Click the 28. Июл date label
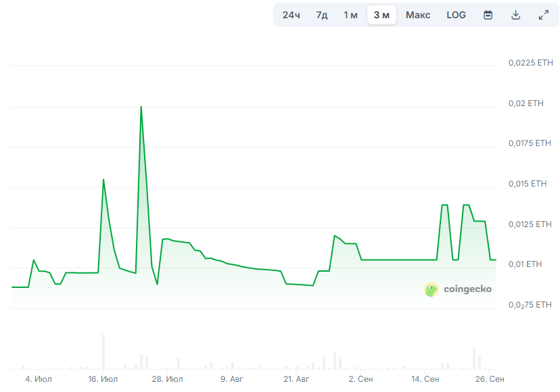 [167, 378]
